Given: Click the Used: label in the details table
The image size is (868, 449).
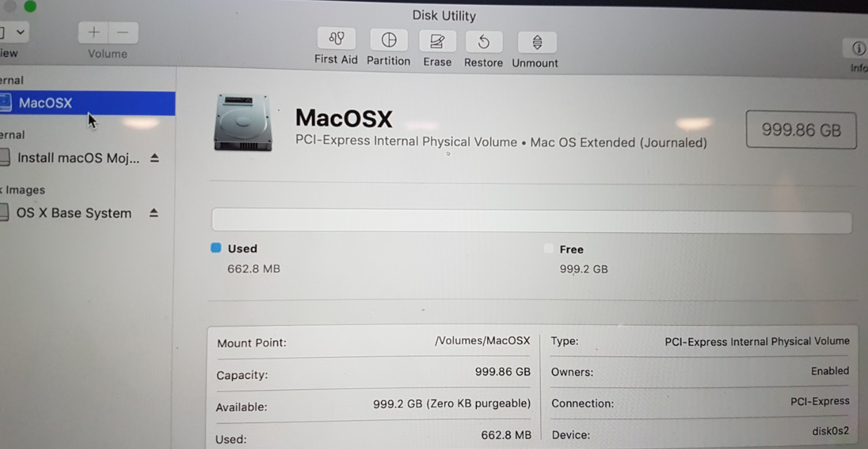Looking at the screenshot, I should coord(231,440).
